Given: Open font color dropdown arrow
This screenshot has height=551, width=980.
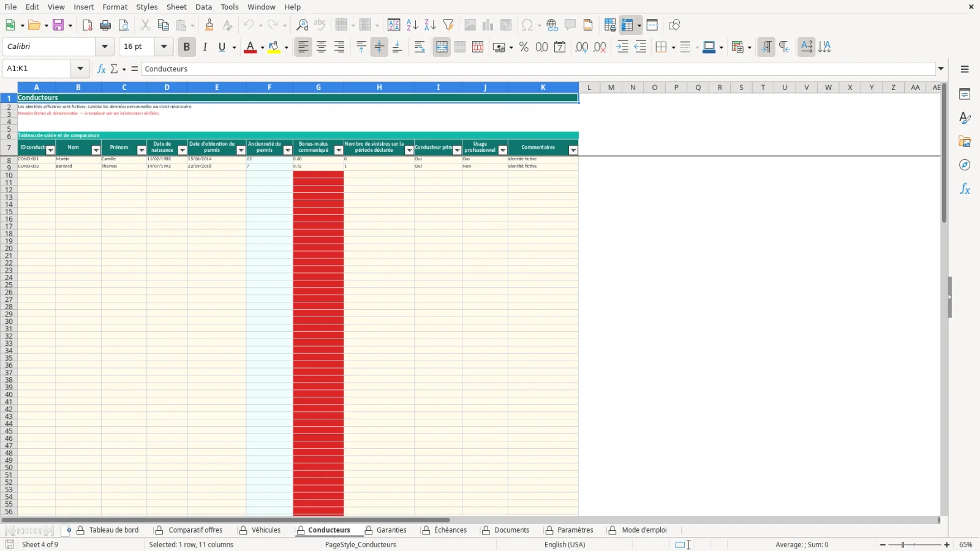Looking at the screenshot, I should tap(262, 48).
